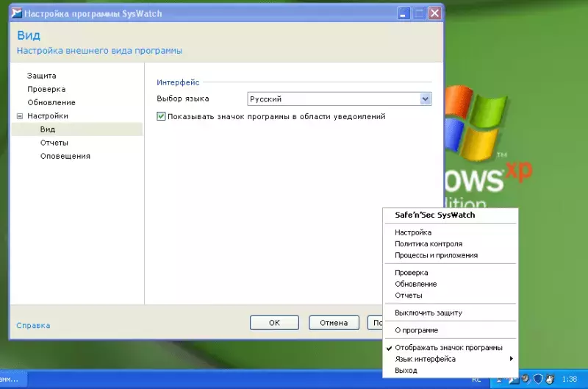Select Проверка in the left tree

coord(46,89)
